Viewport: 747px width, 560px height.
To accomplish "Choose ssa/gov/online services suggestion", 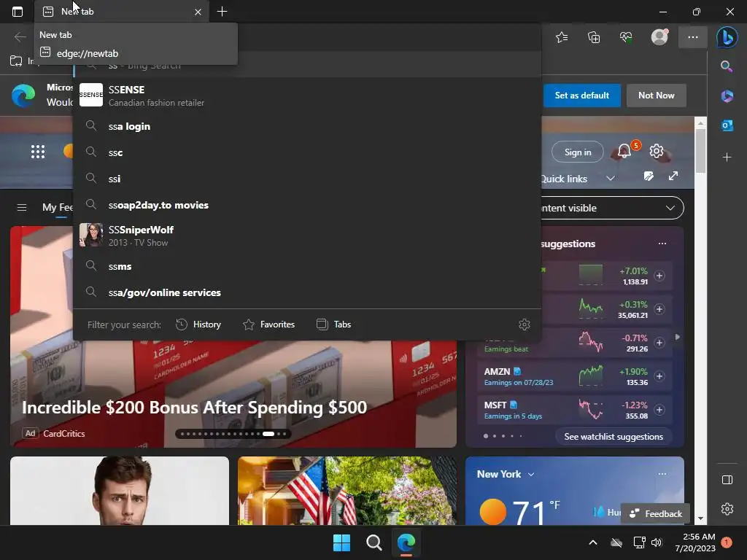I will [307, 292].
